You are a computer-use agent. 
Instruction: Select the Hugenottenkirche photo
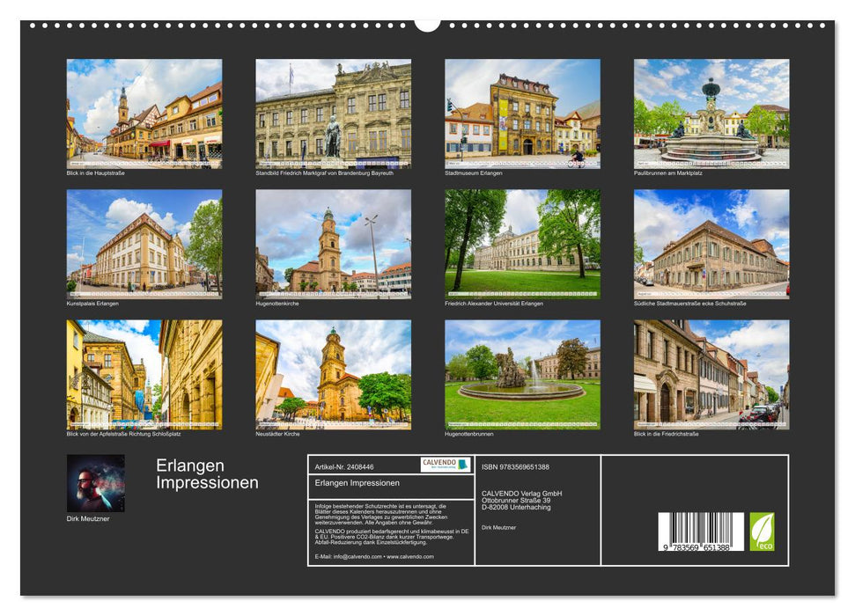[333, 244]
